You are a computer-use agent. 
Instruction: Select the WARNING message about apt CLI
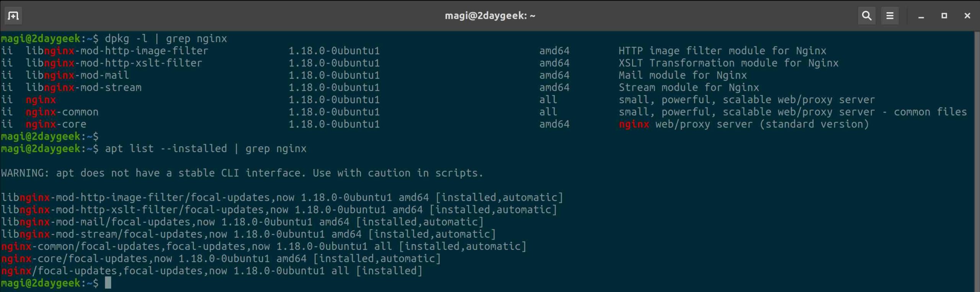tap(241, 173)
